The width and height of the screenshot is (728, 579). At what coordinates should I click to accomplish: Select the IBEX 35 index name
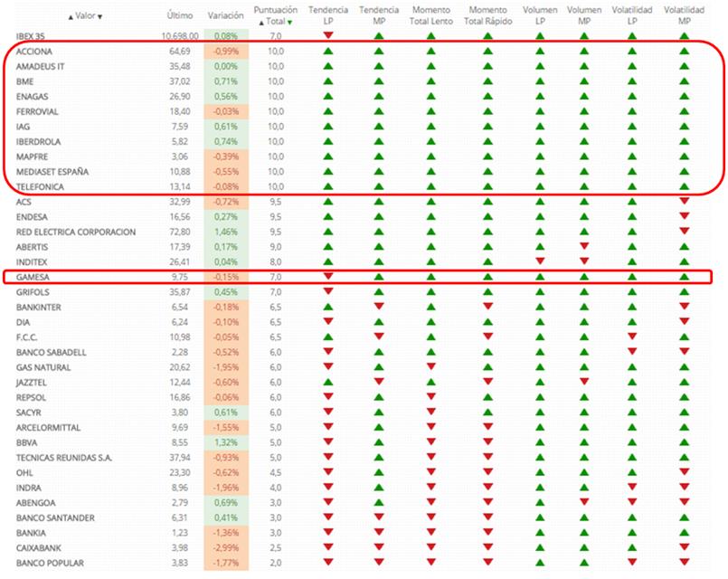(x=30, y=36)
